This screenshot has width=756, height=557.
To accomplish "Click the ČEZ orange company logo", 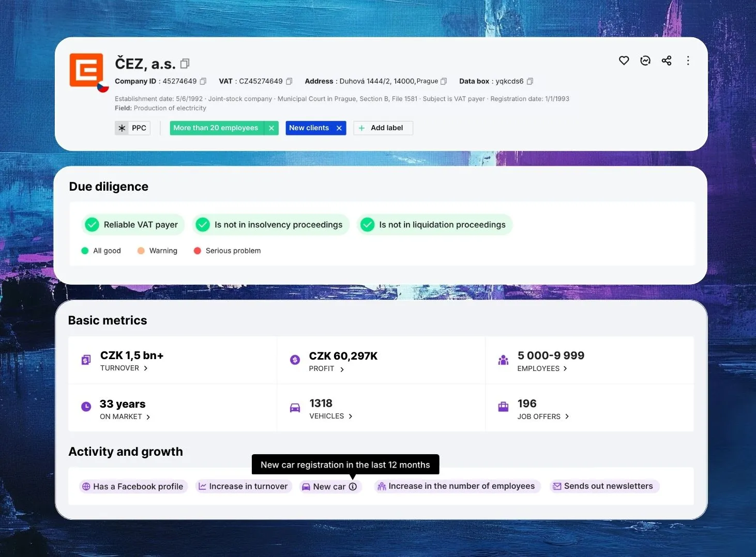I will (x=86, y=70).
